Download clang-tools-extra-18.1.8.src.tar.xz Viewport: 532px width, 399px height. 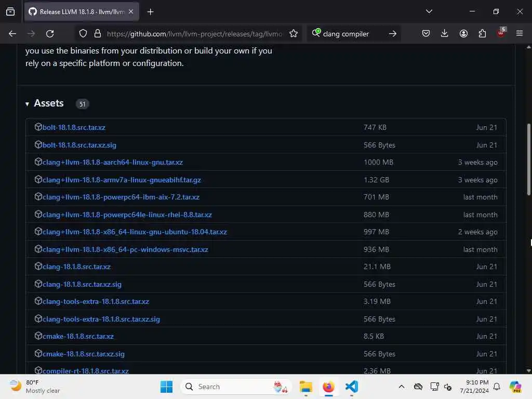pyautogui.click(x=96, y=302)
